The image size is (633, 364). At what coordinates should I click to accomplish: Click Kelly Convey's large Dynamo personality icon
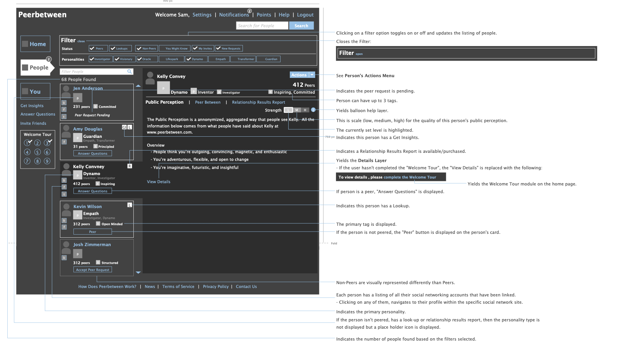coord(163,88)
